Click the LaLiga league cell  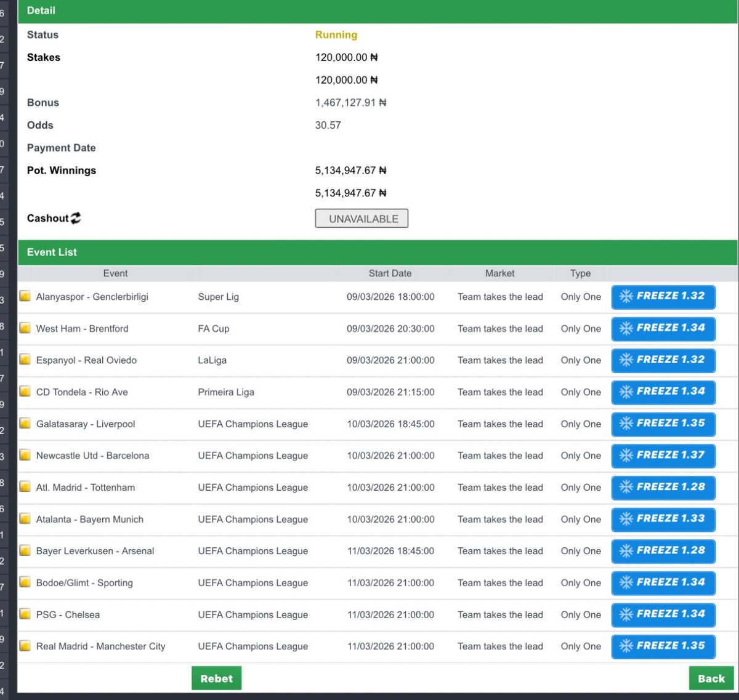pyautogui.click(x=212, y=360)
